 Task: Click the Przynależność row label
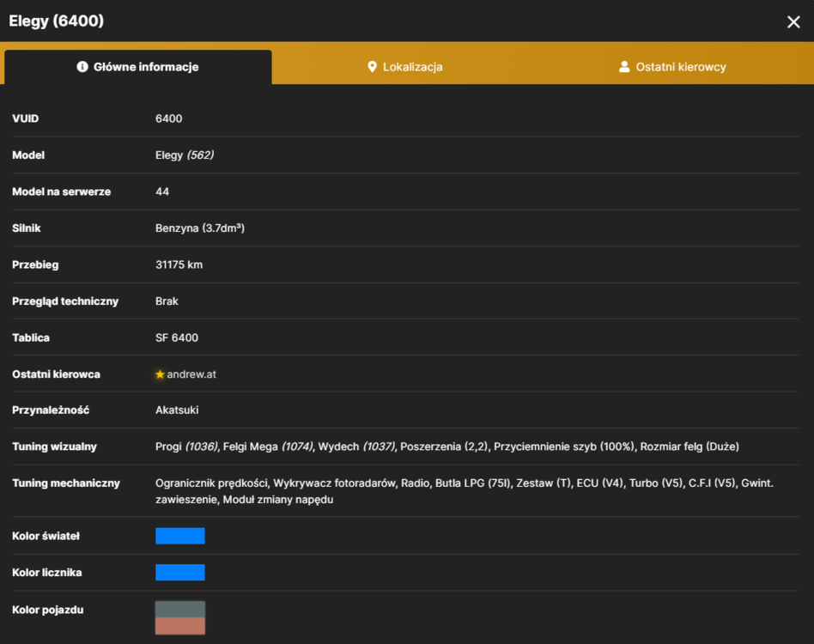pyautogui.click(x=51, y=410)
